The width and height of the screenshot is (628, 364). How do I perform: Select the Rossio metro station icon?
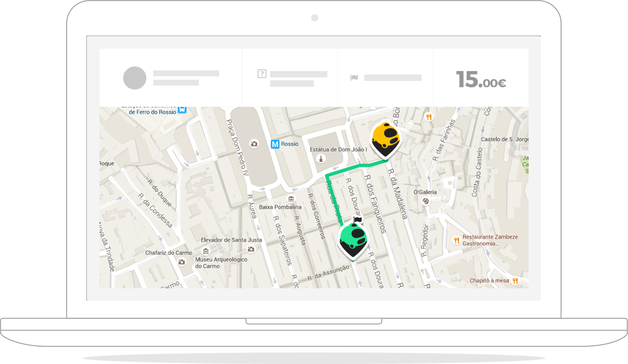point(275,144)
